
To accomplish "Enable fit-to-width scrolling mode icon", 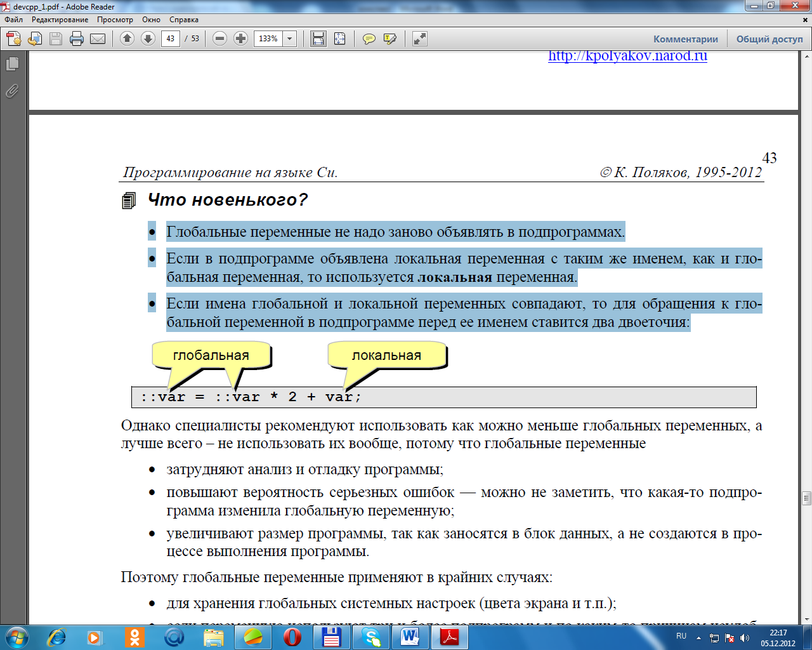I will tap(318, 39).
